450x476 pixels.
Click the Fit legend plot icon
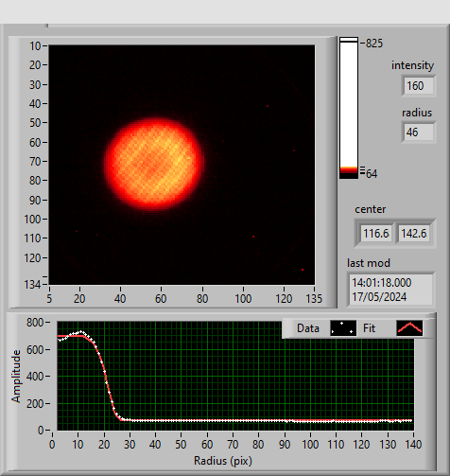[x=409, y=328]
